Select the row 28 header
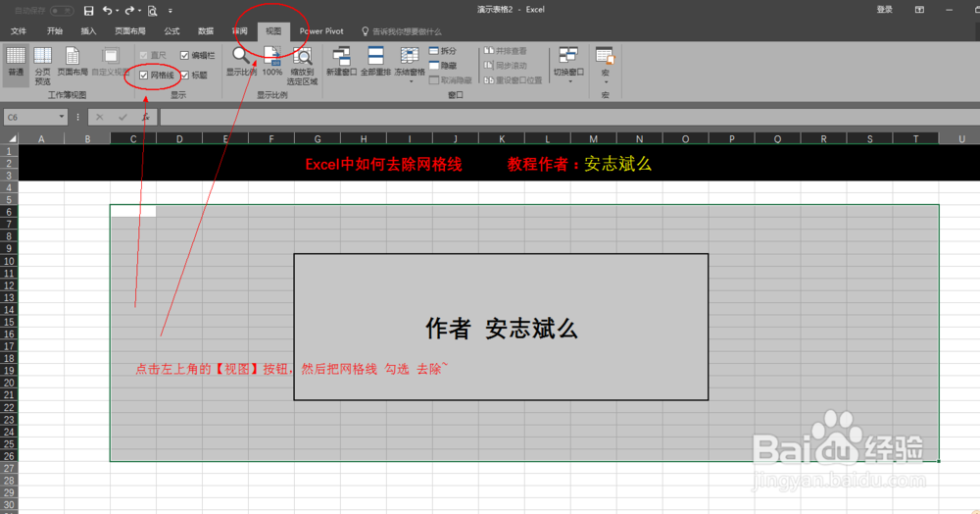Screen dimensions: 980x514 point(9,481)
